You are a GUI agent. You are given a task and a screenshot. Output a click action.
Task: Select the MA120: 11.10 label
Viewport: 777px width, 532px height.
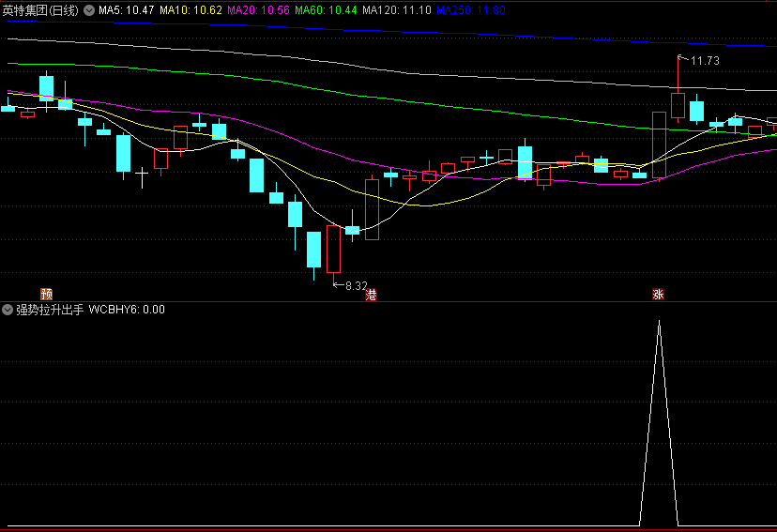pos(396,10)
